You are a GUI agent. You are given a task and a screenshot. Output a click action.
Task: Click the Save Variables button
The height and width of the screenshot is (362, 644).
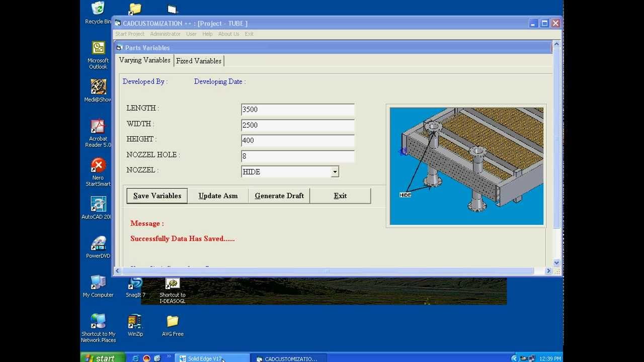(x=157, y=196)
